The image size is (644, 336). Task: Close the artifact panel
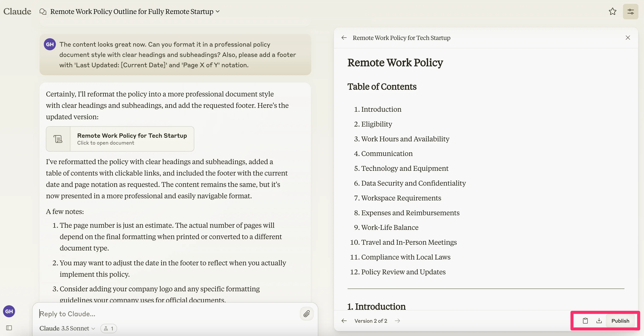[x=627, y=38]
